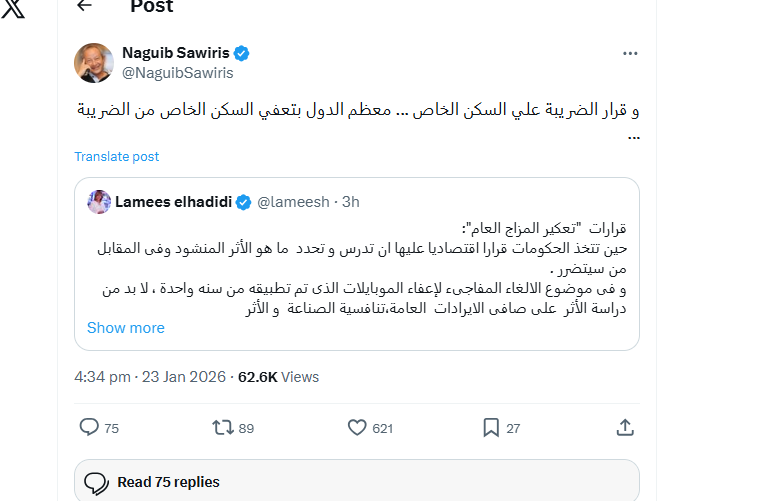Screen dimensions: 759x501
Task: Click the Translate post link
Action: click(x=117, y=156)
